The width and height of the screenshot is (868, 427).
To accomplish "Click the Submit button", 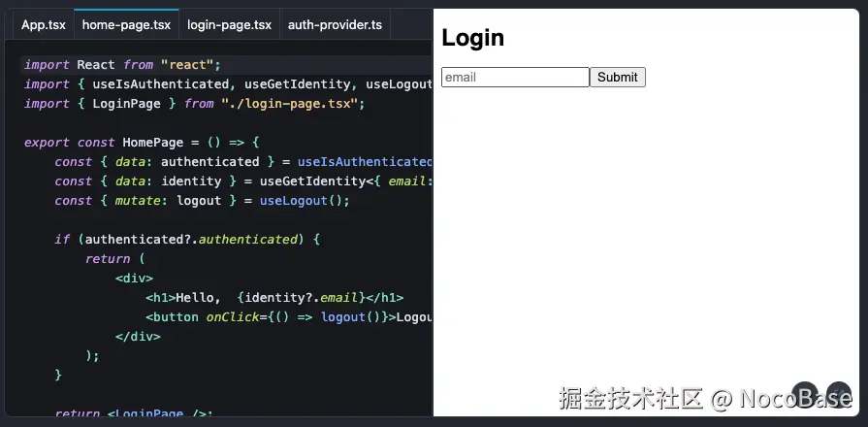I will point(618,77).
